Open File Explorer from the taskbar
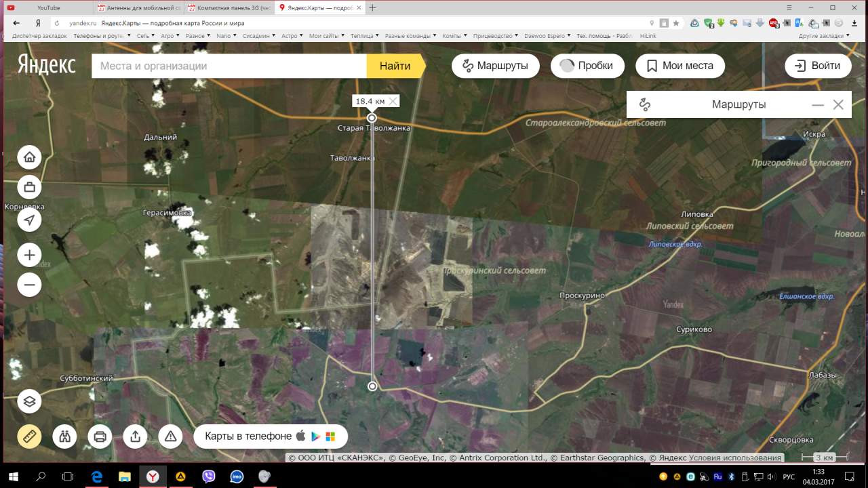The width and height of the screenshot is (868, 488). (x=124, y=476)
